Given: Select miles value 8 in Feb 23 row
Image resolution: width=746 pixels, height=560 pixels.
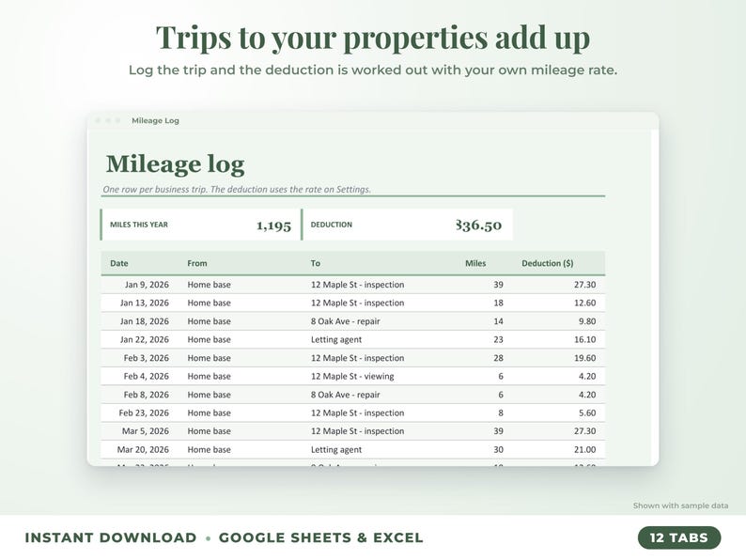Looking at the screenshot, I should click(x=501, y=412).
